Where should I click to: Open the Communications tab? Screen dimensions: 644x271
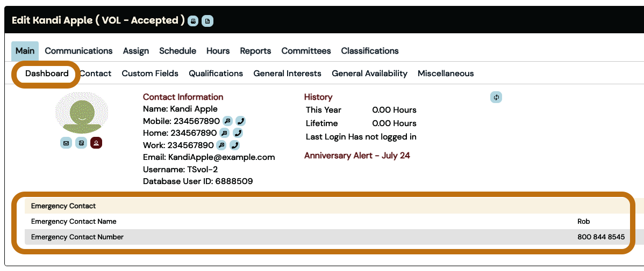pos(78,51)
